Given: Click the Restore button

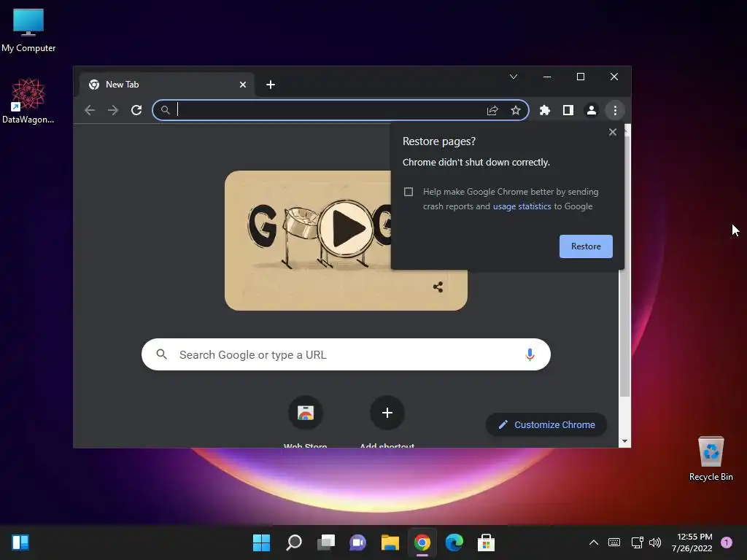Looking at the screenshot, I should [586, 246].
